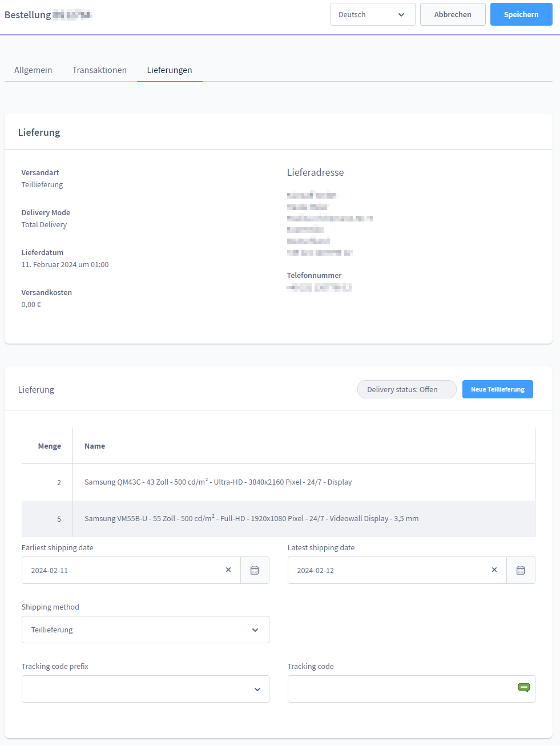
Task: Create a Neue Teillieferung
Action: (x=497, y=389)
